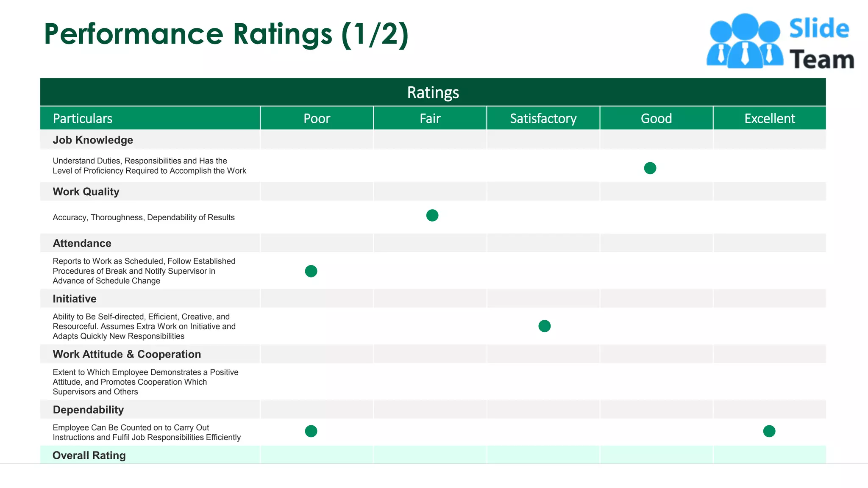
Task: Click the Ratings header bar
Action: pos(433,92)
